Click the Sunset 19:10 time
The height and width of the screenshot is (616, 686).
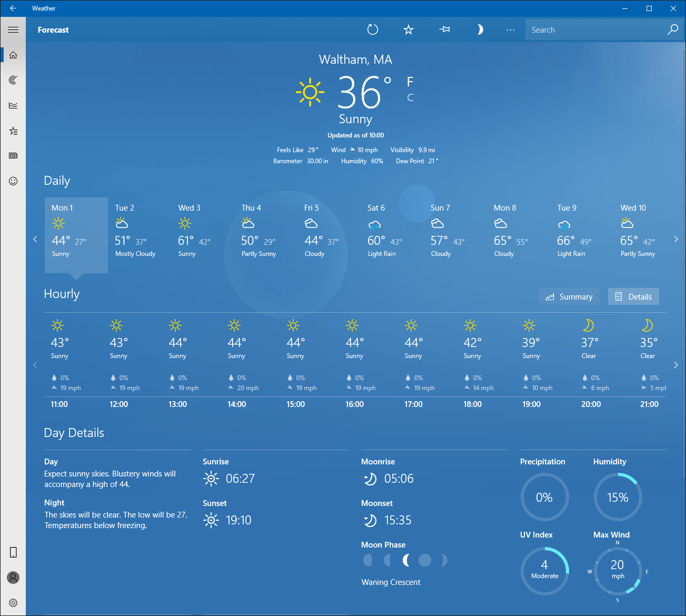click(238, 520)
